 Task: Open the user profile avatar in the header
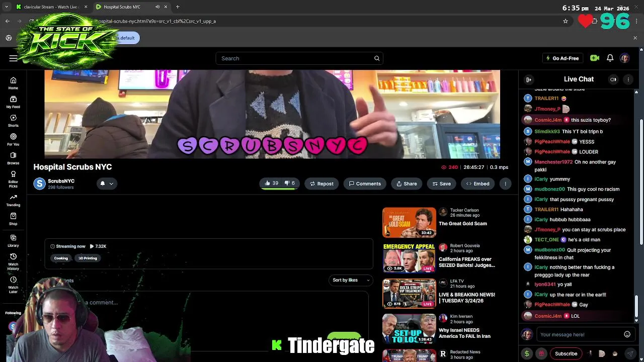click(624, 58)
